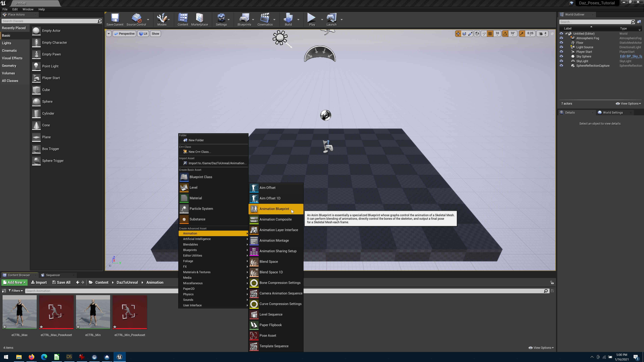
Task: Choose Animation Montage from submenu
Action: pos(276,240)
